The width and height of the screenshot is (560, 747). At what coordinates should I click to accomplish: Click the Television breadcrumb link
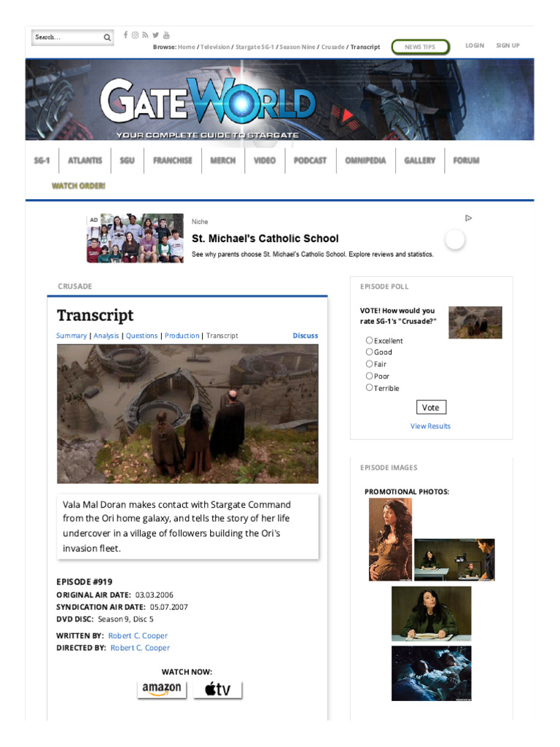pos(215,47)
